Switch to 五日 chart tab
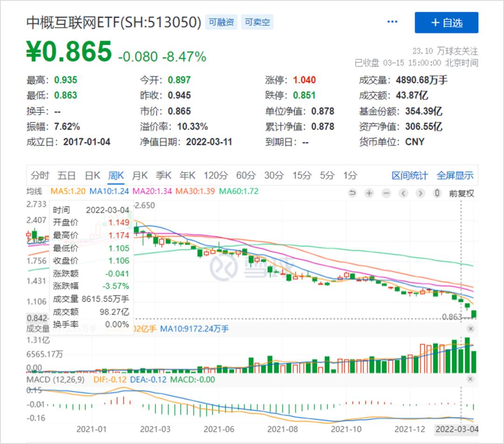 tap(67, 176)
